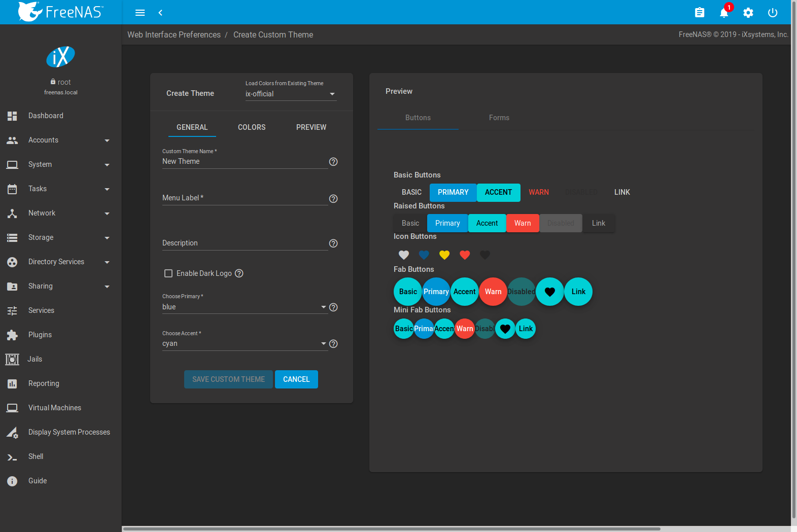The height and width of the screenshot is (532, 797).
Task: Open Services from the sidebar
Action: [61, 310]
